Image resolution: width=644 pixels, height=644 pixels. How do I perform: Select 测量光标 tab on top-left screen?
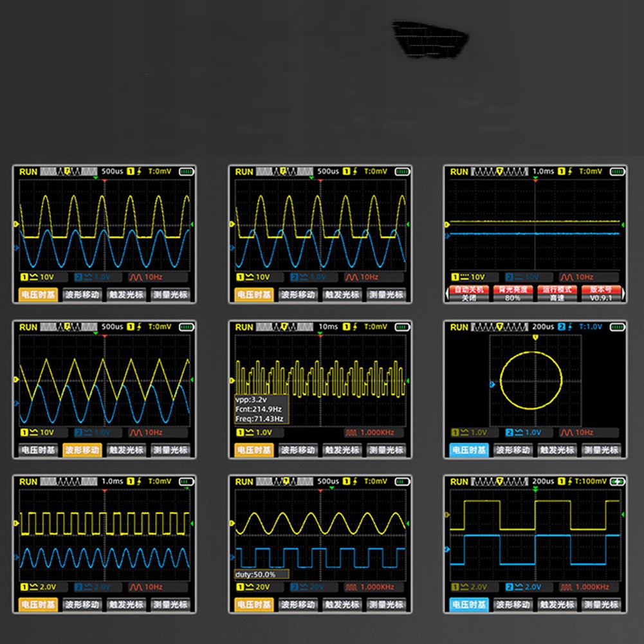pos(170,295)
